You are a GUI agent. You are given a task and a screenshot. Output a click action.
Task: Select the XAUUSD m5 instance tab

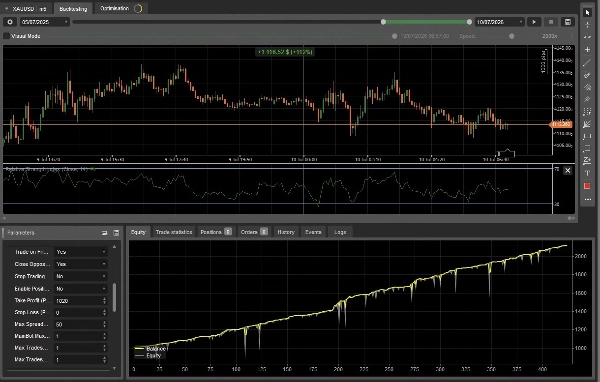26,8
